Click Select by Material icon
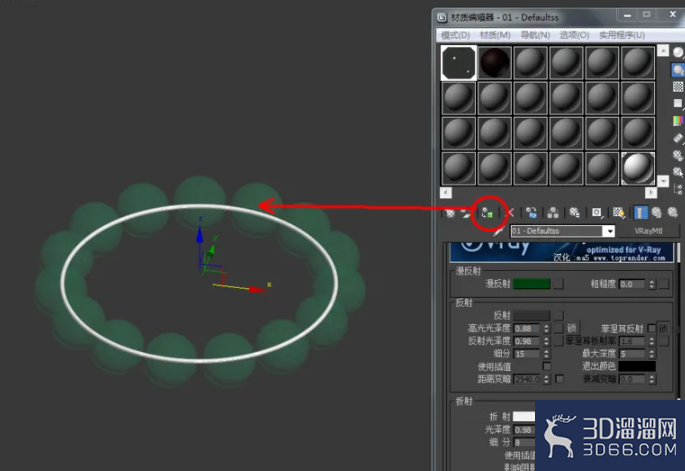685x471 pixels. (x=678, y=172)
